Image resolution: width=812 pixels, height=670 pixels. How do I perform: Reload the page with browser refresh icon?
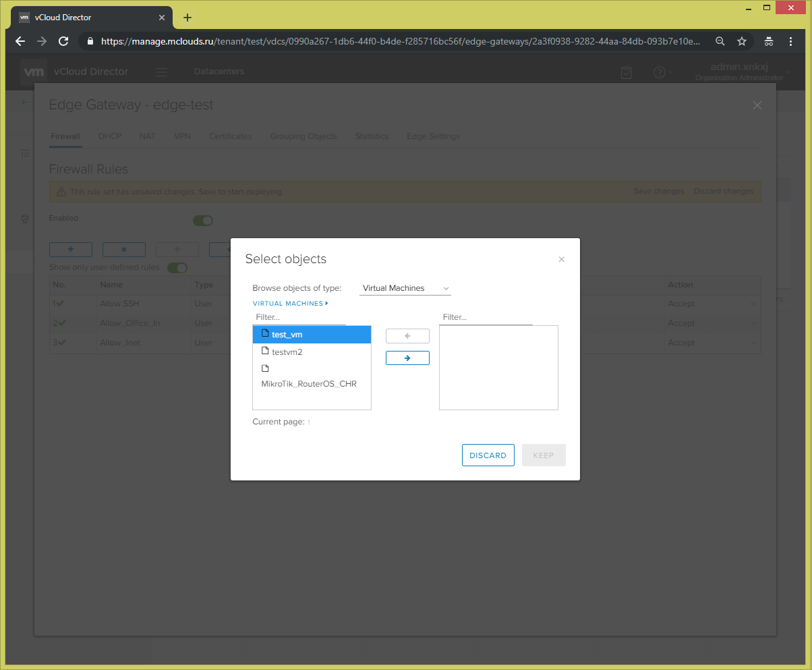63,41
